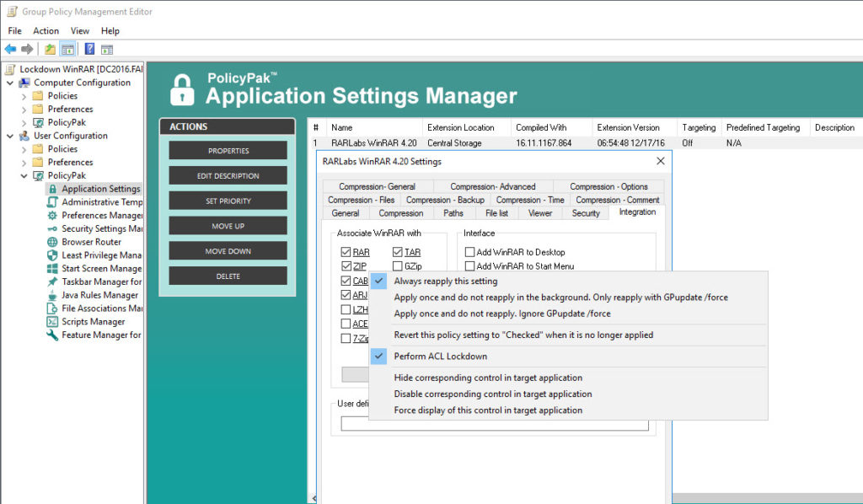Image resolution: width=863 pixels, height=504 pixels.
Task: Expand Preferences under User Configuration
Action: pos(24,163)
